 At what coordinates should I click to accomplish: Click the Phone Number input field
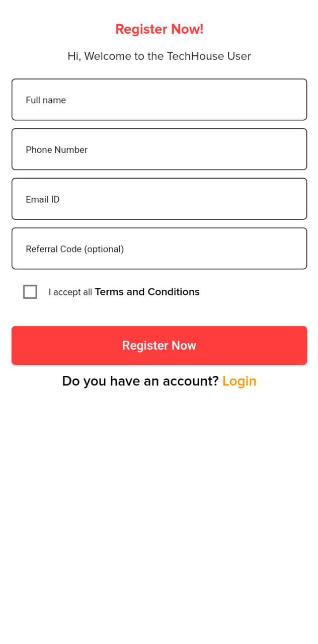159,149
